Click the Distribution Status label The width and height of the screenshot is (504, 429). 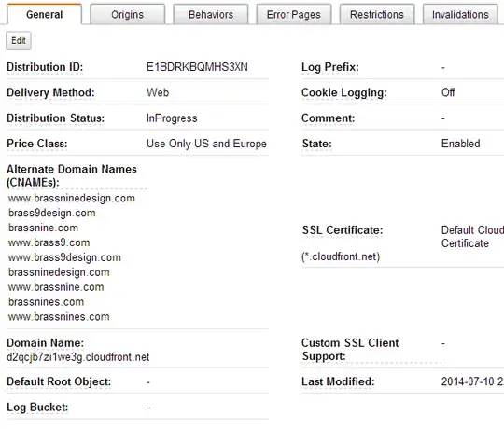56,118
